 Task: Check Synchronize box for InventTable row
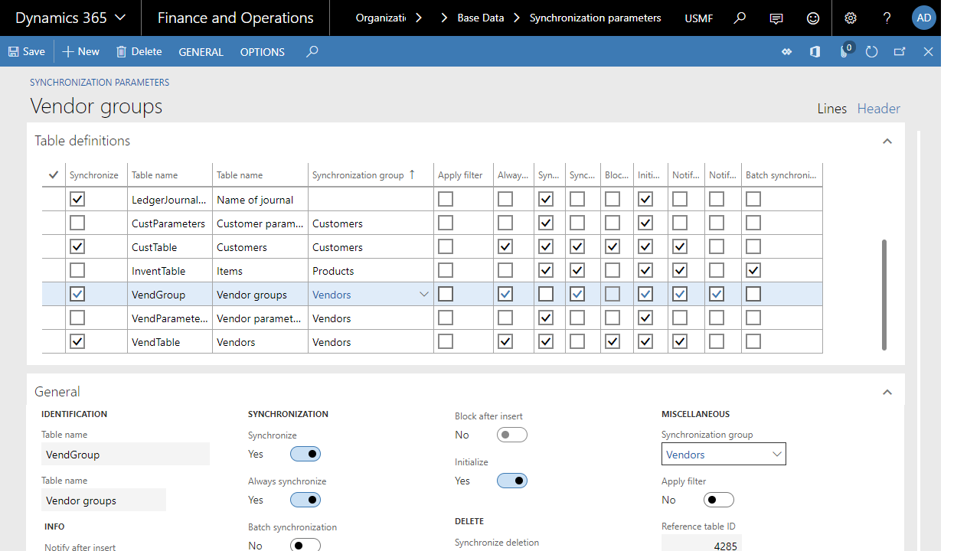pyautogui.click(x=77, y=270)
